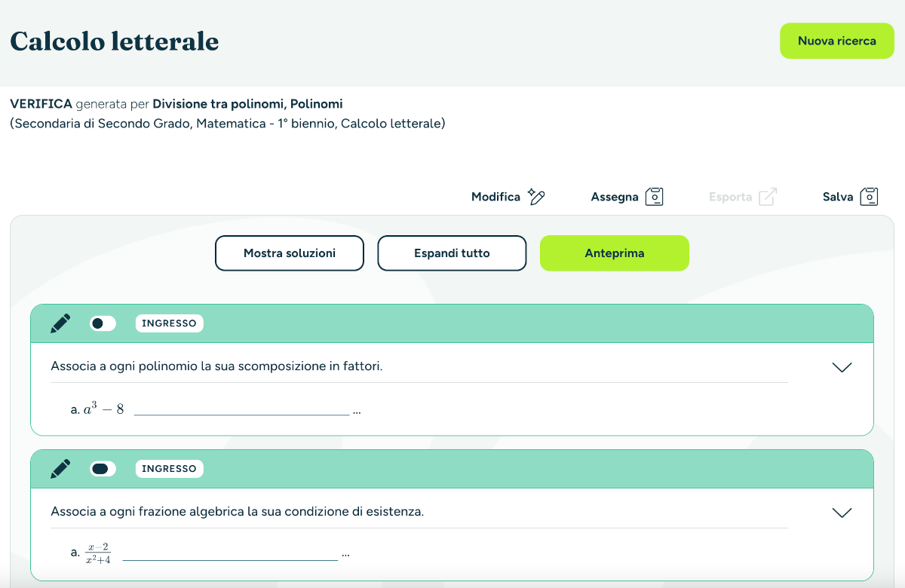Edit the frazione algebrica exercise with pencil
Viewport: 905px width, 588px height.
click(x=60, y=469)
